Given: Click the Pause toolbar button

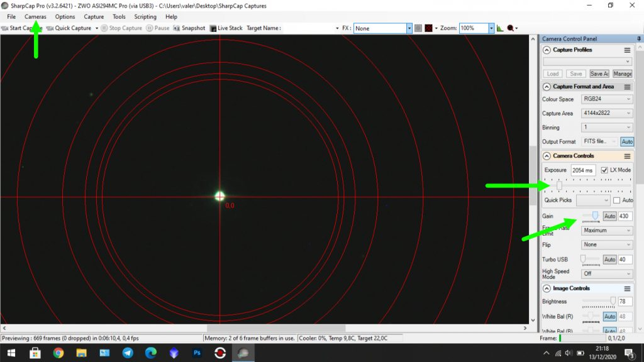Looking at the screenshot, I should (x=158, y=28).
